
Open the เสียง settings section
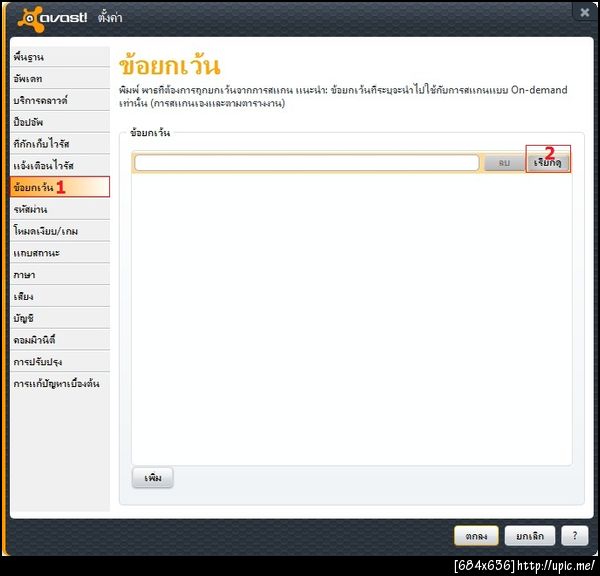click(x=60, y=297)
